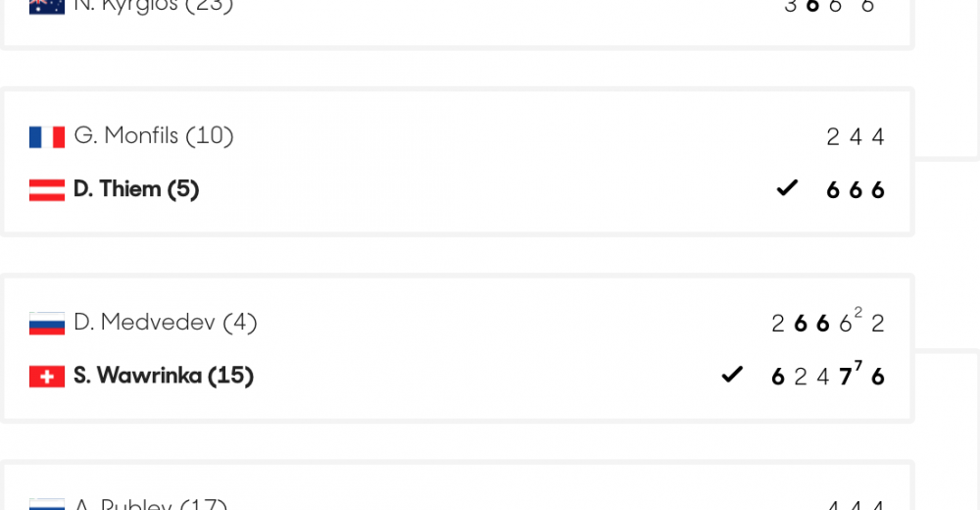Viewport: 980px width, 510px height.
Task: Open D. Thiem (5) player name
Action: coord(136,189)
